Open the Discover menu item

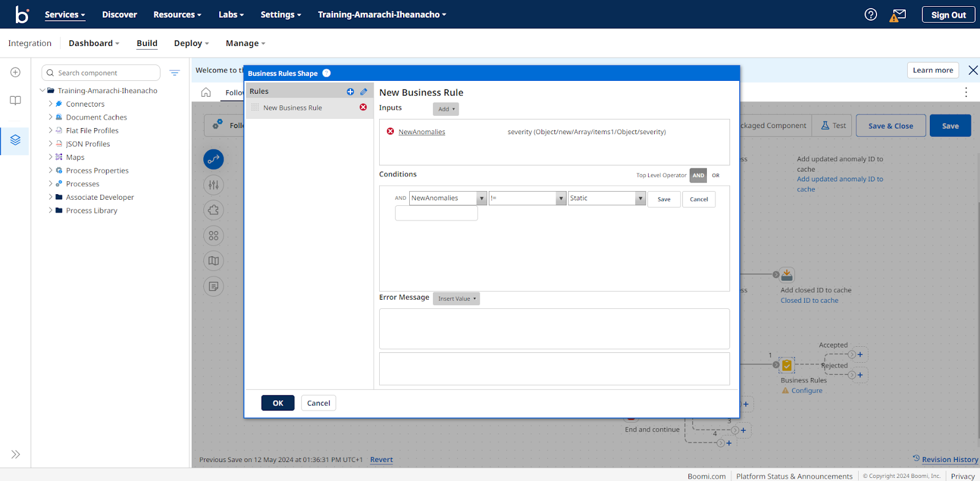pyautogui.click(x=119, y=15)
